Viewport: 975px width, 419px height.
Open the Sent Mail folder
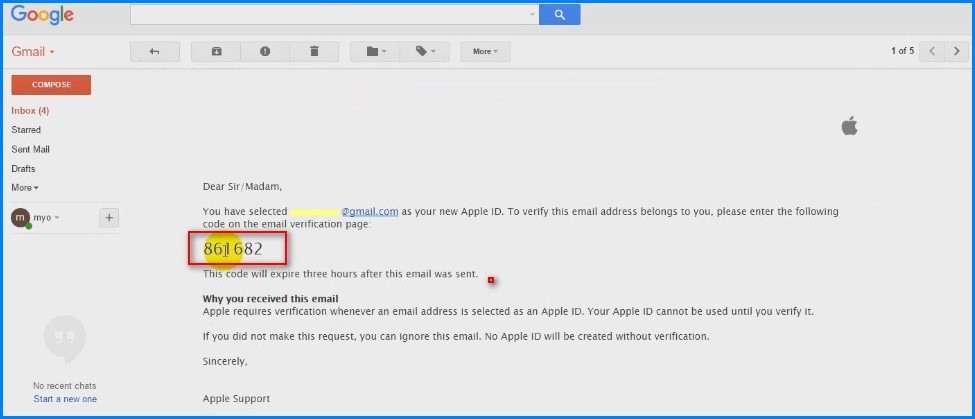point(30,149)
